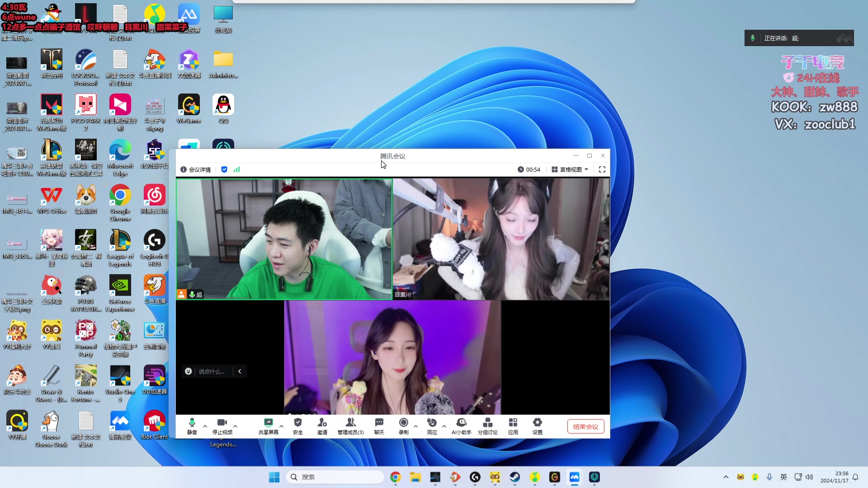This screenshot has height=488, width=868.
Task: Select the 此电脑 desktop icon
Action: pyautogui.click(x=223, y=19)
